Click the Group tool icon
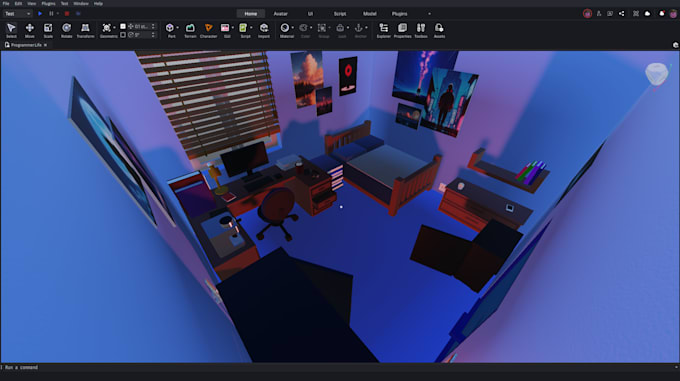The width and height of the screenshot is (680, 381). coord(322,28)
